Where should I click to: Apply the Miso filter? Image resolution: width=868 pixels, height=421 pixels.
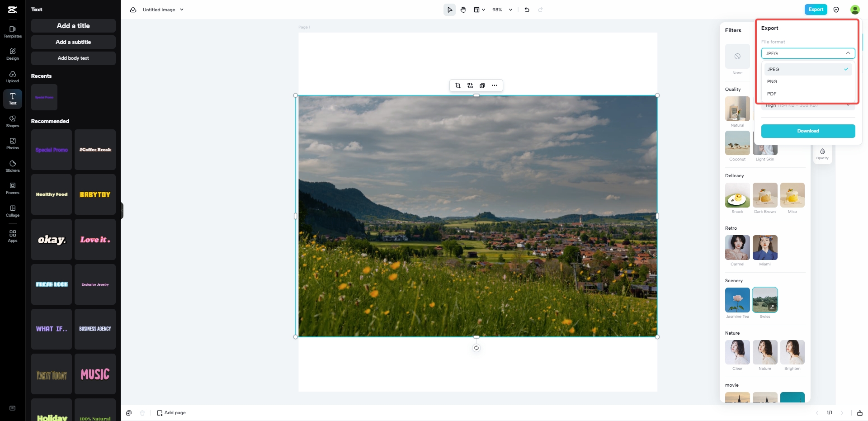click(x=793, y=195)
